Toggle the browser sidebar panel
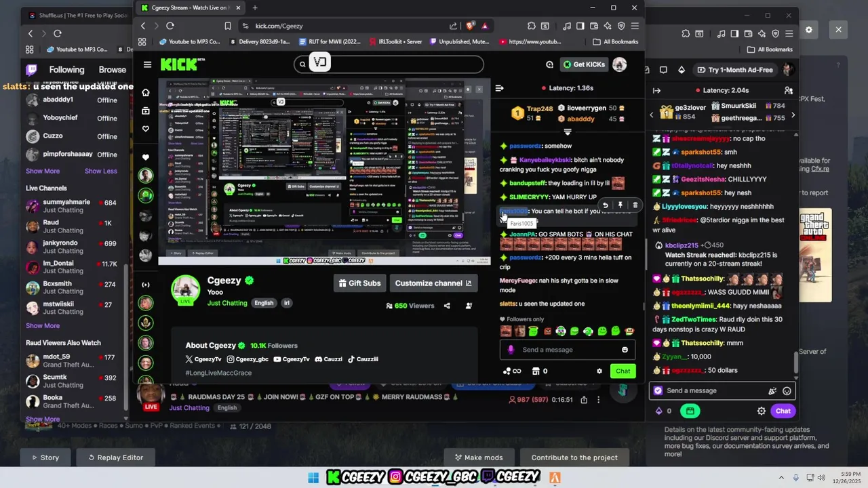The height and width of the screenshot is (488, 868). point(580,26)
